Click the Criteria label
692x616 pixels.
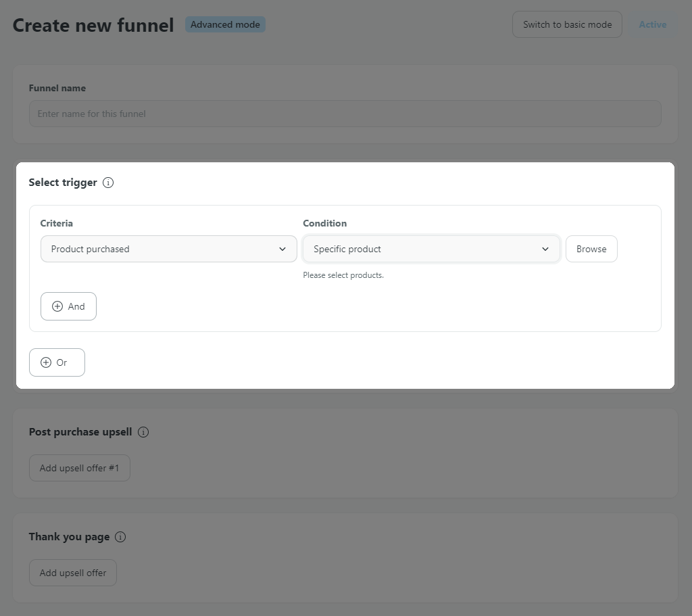57,223
